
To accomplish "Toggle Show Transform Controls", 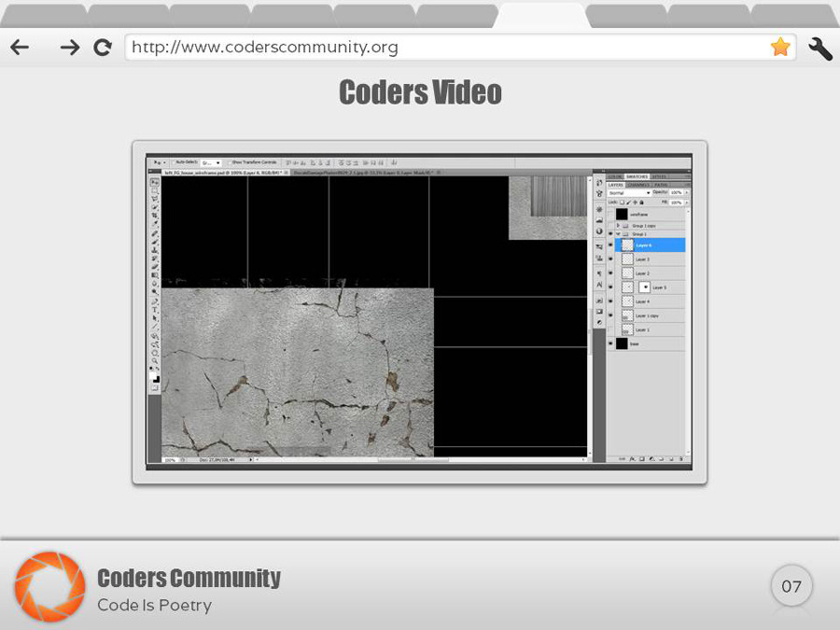I will click(x=231, y=163).
